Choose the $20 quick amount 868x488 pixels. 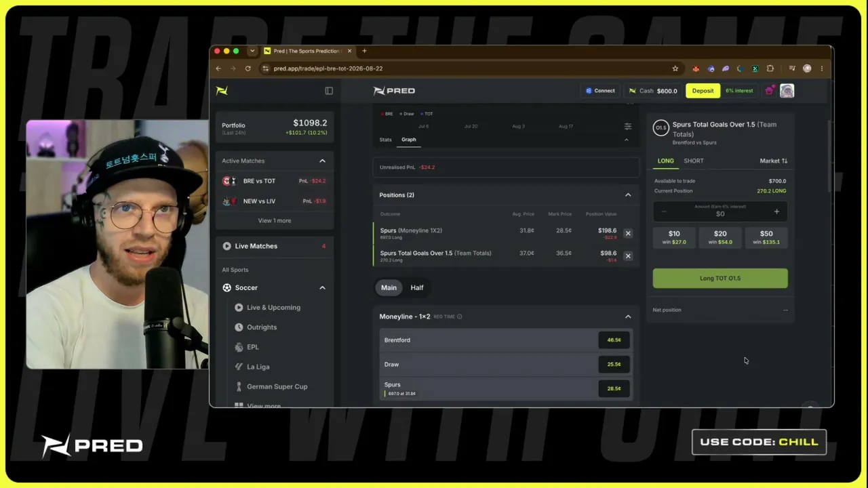click(x=720, y=237)
